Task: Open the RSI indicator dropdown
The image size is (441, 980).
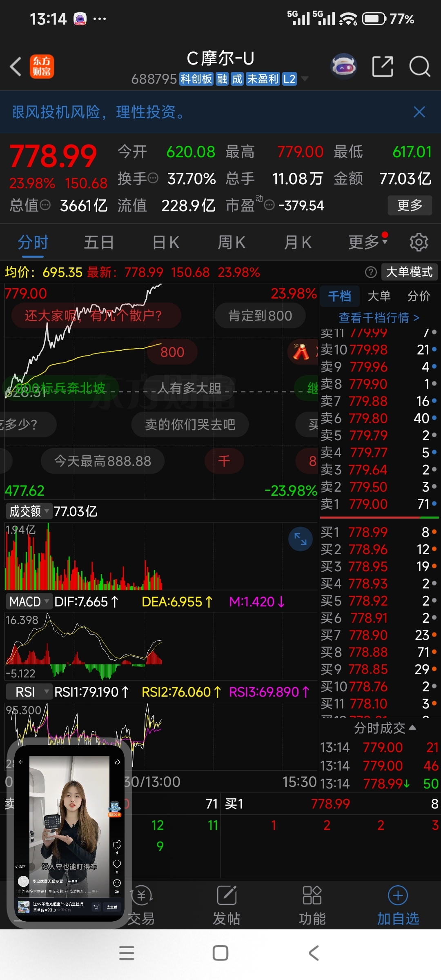Action: 29,692
